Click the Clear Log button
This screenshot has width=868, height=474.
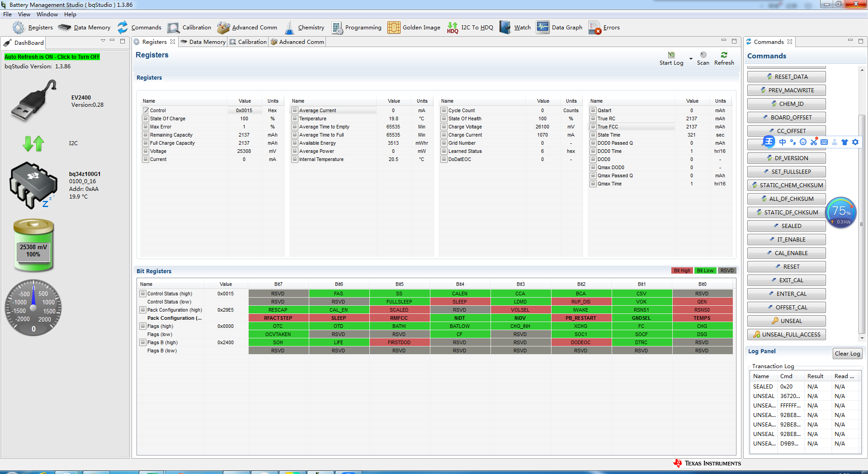click(848, 354)
